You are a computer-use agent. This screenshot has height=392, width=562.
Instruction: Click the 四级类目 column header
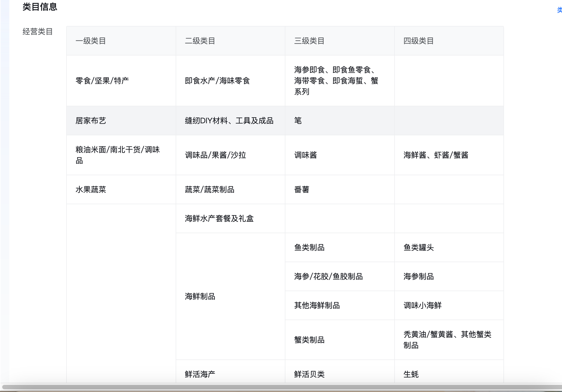click(419, 41)
